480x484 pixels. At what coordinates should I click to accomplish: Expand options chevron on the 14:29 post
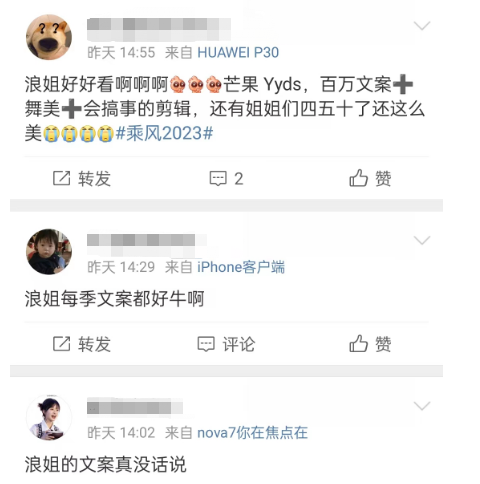422,240
